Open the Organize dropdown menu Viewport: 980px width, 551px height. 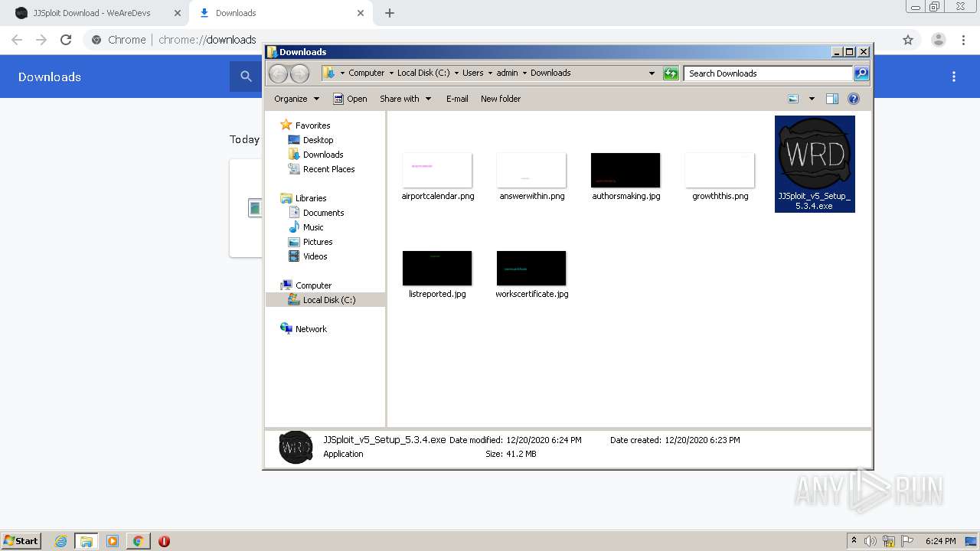[x=296, y=99]
